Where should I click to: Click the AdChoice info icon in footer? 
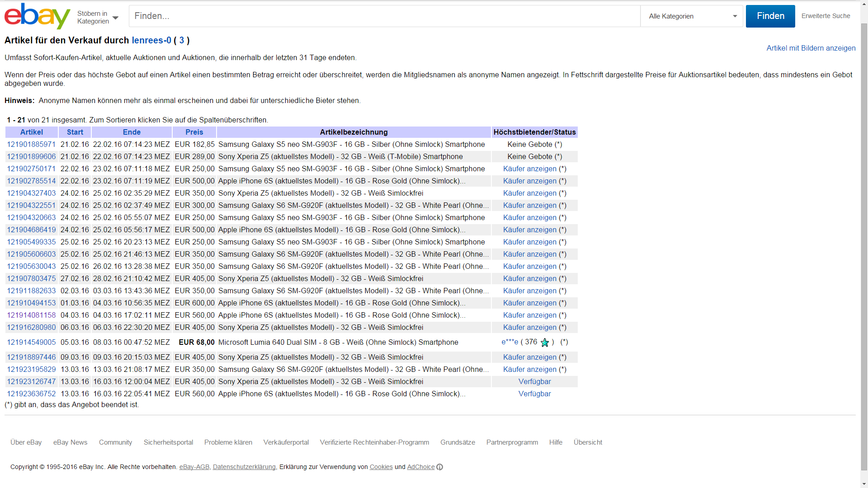(x=439, y=467)
